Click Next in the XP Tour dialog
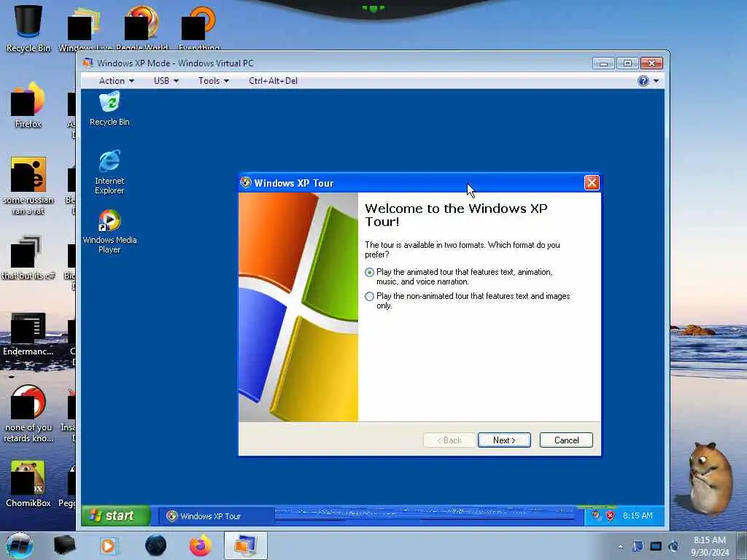 504,440
